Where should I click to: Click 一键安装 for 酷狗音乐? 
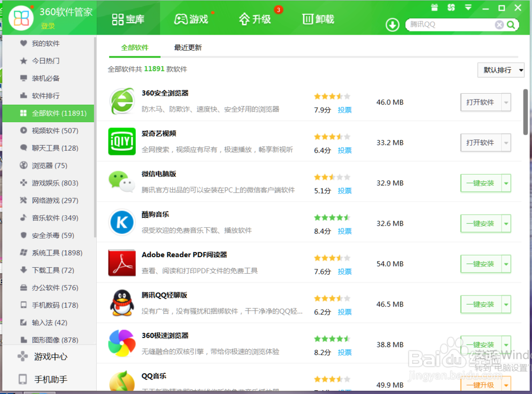[x=481, y=224]
